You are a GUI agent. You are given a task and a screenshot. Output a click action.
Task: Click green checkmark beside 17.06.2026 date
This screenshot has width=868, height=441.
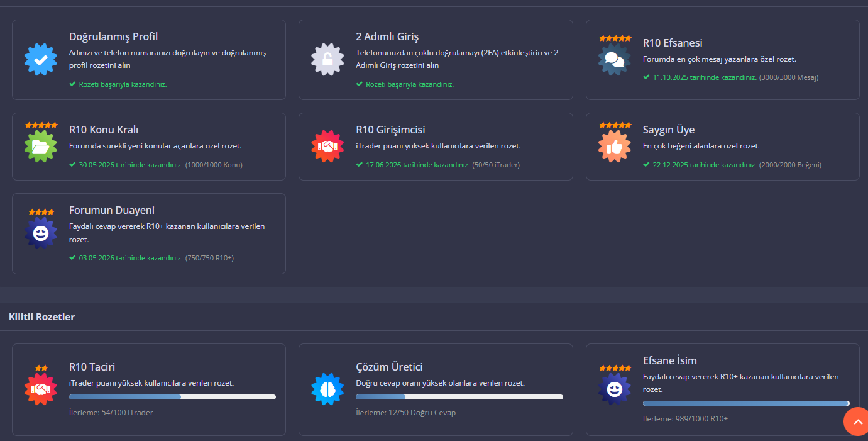point(359,164)
